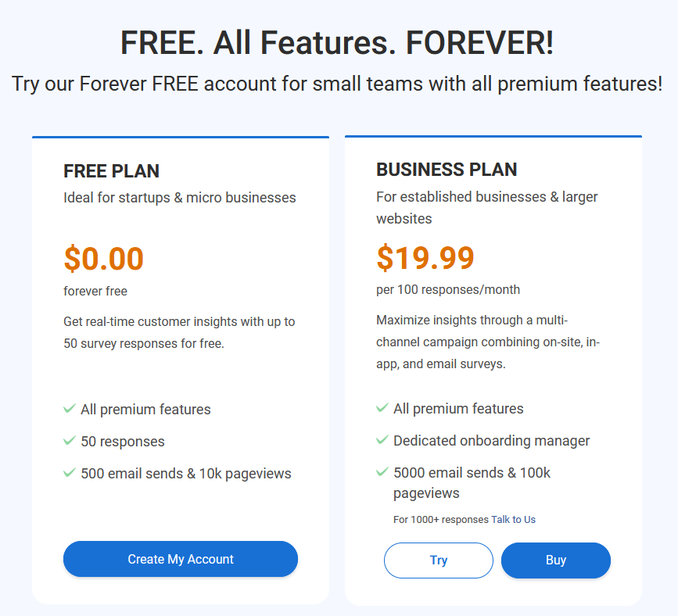Click the 'Dedicated onboarding manager' feature text
Viewport: 678px width, 616px height.
tap(492, 441)
